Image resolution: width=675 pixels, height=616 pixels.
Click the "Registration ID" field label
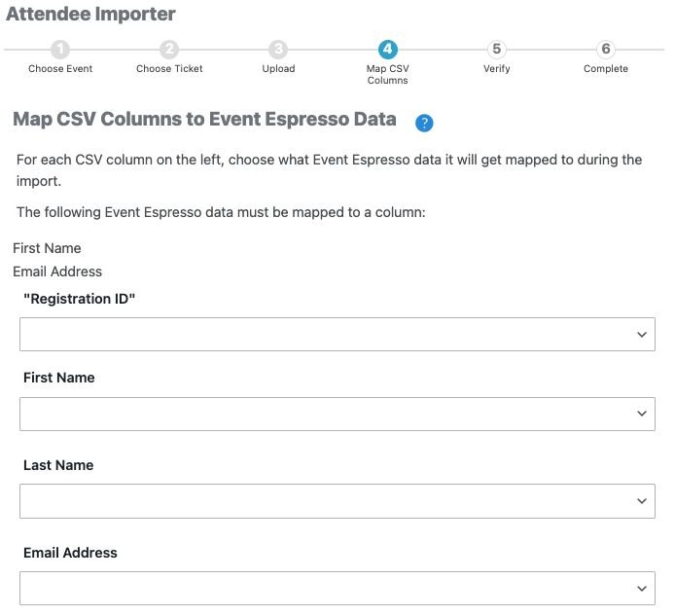point(79,299)
